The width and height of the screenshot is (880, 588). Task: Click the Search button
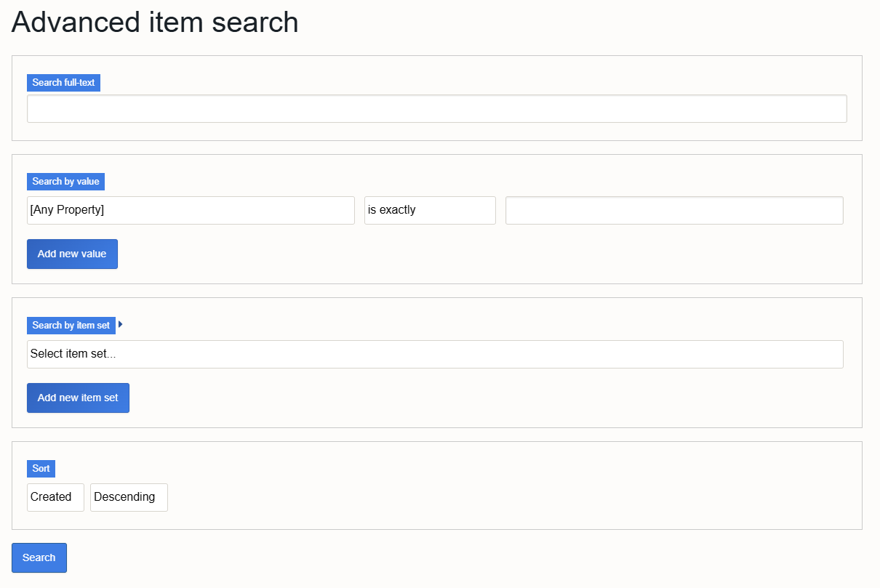click(39, 557)
